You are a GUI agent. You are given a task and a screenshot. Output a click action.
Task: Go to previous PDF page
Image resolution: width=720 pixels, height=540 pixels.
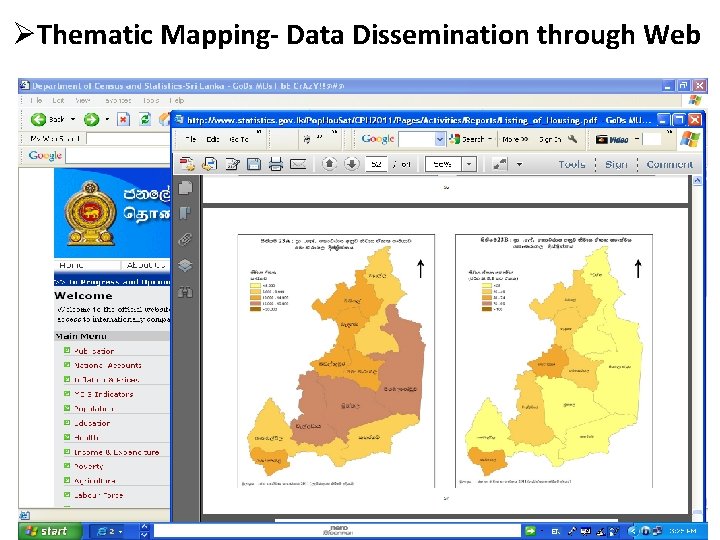tap(329, 164)
